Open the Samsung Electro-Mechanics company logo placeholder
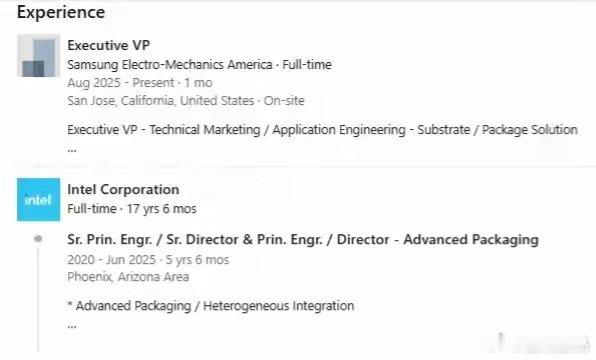596x360 pixels. coord(38,56)
